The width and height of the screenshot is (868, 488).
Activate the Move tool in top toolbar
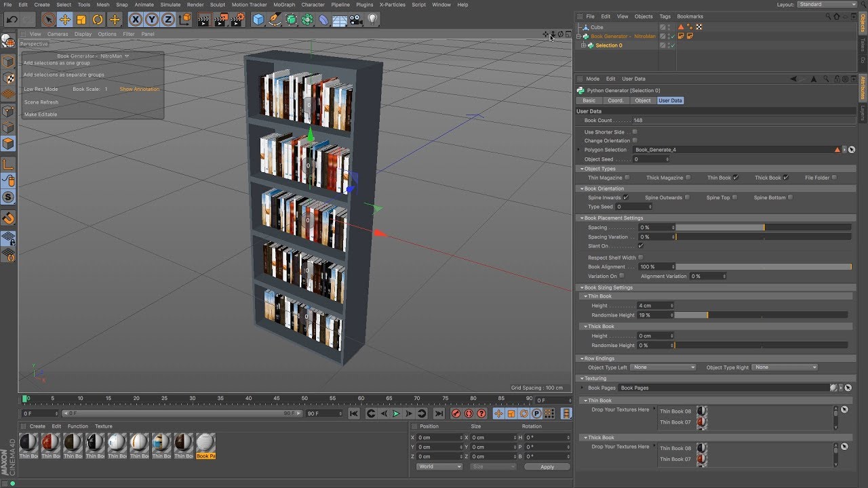[x=65, y=20]
